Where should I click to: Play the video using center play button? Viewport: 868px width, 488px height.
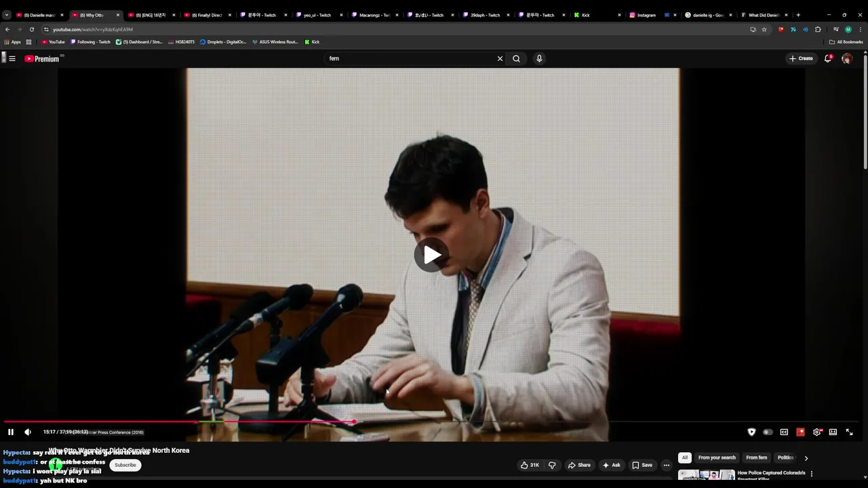(432, 255)
